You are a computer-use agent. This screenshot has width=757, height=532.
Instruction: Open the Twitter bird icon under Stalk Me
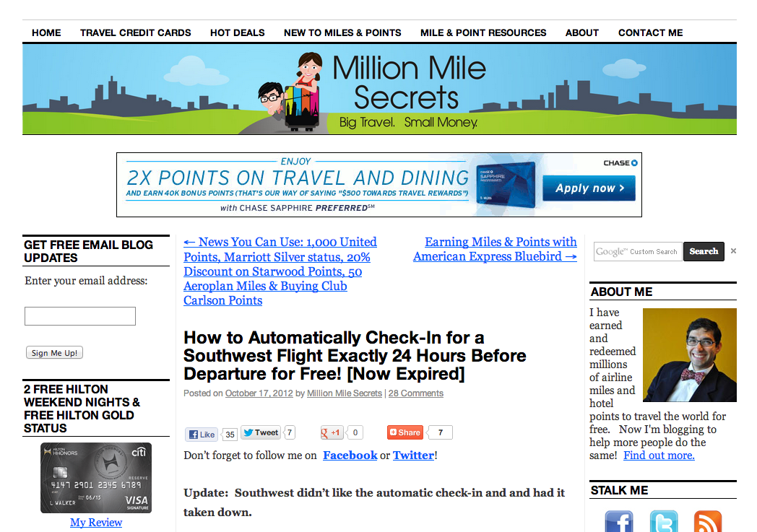click(664, 521)
